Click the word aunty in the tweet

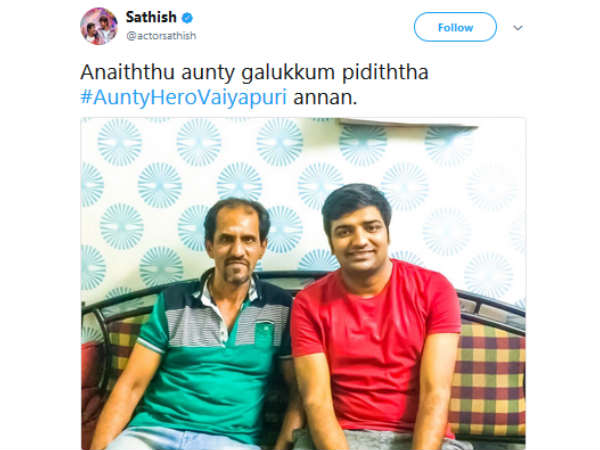point(208,73)
